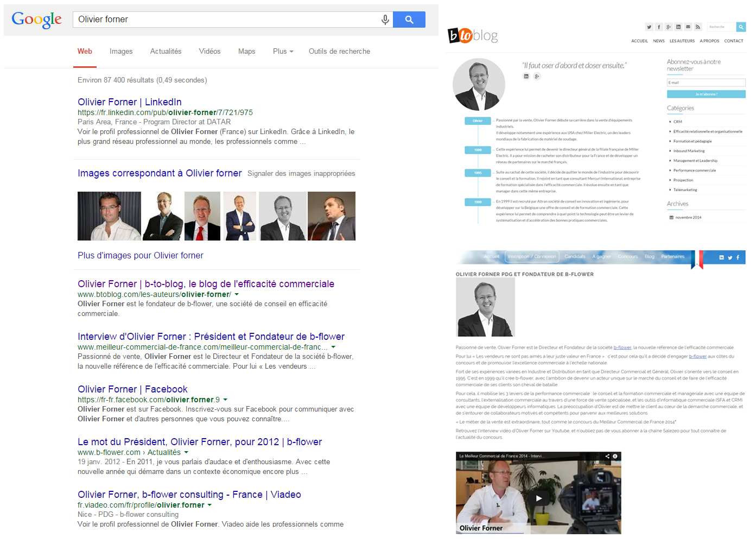Open the Olivier Forner Viadeo result
The width and height of the screenshot is (756, 544).
(189, 495)
